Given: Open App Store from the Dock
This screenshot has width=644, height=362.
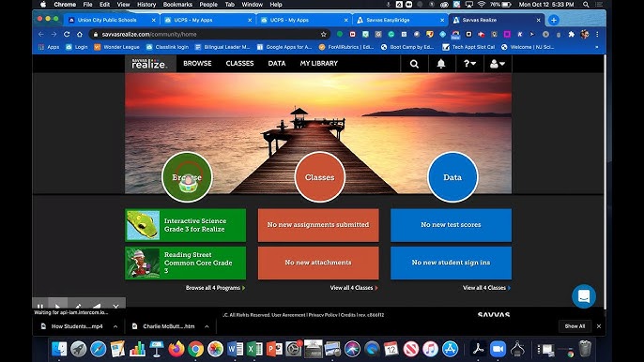Looking at the screenshot, I should click(x=451, y=349).
